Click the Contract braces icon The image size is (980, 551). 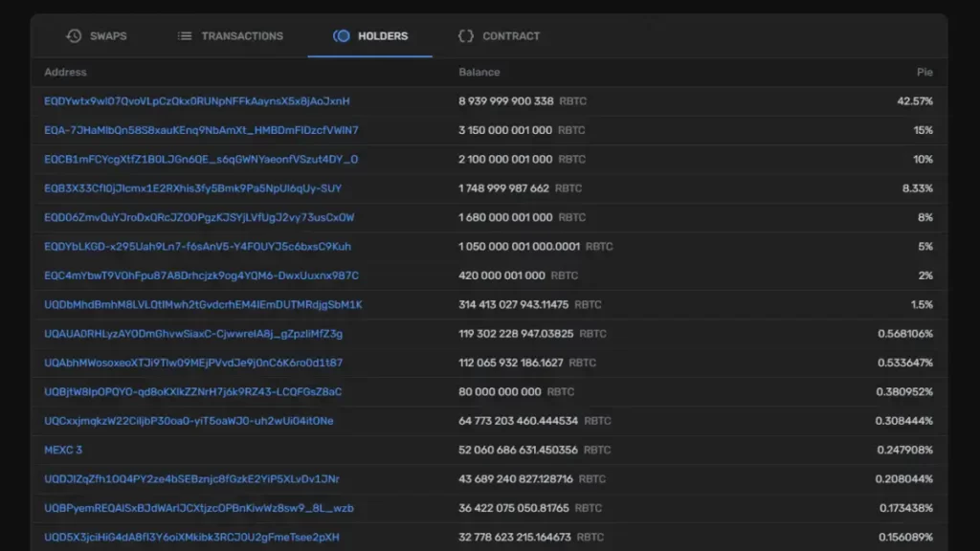pos(466,36)
